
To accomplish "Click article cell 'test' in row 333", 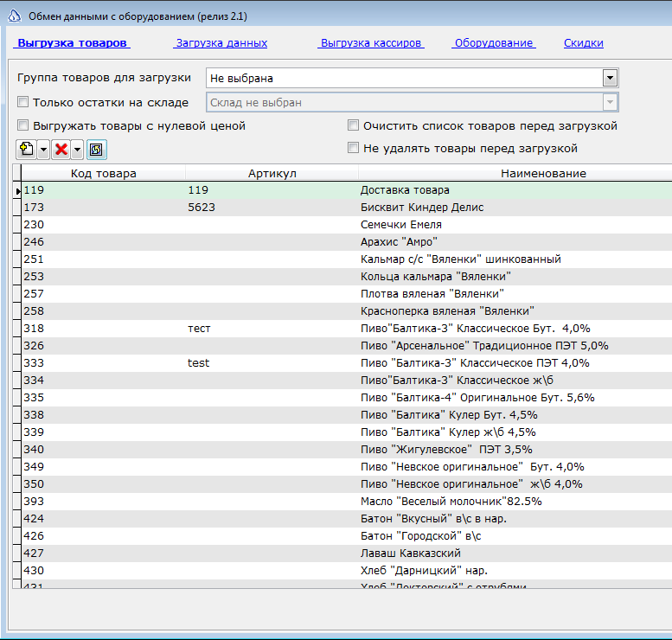I will point(272,363).
